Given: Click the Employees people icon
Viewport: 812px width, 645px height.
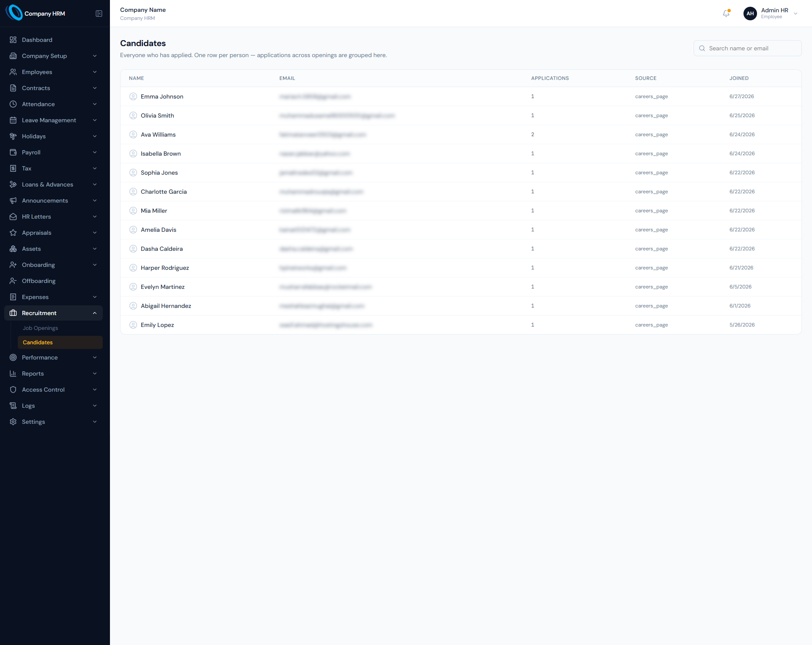Looking at the screenshot, I should point(13,72).
